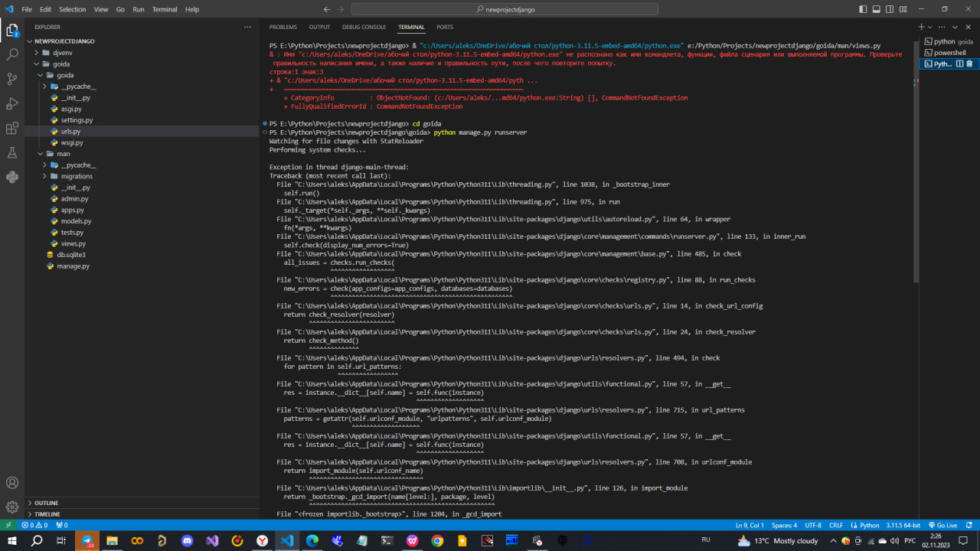The image size is (980, 551).
Task: Change indentation Spaces: 4 setting
Action: 784,525
